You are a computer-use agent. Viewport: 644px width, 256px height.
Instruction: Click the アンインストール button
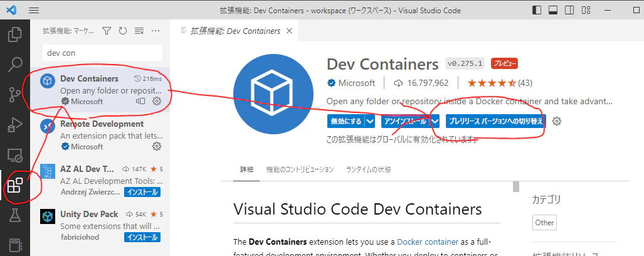click(x=405, y=121)
